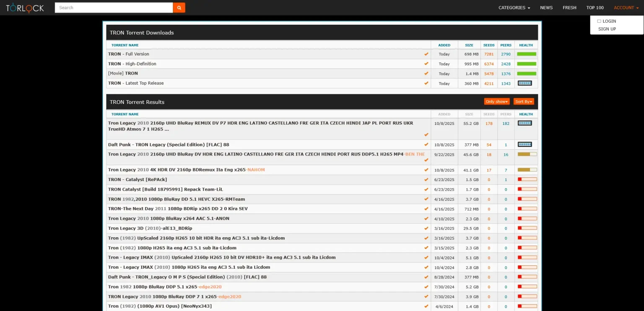Open the CATEGORIES dropdown menu

514,8
